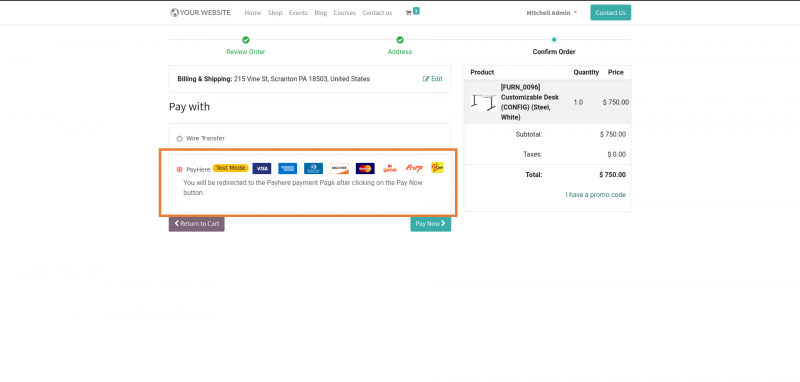Open the Events menu item
The width and height of the screenshot is (800, 382).
[x=298, y=13]
